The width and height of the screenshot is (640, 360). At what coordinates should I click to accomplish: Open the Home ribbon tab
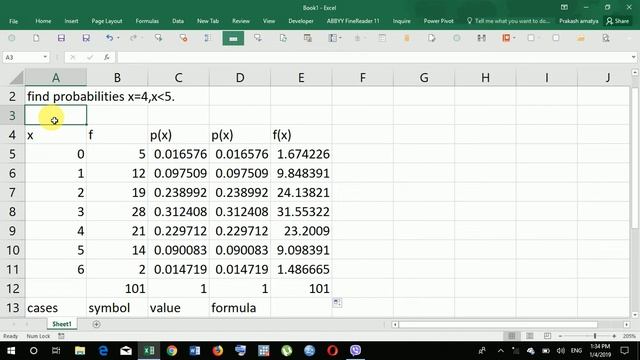(43, 21)
